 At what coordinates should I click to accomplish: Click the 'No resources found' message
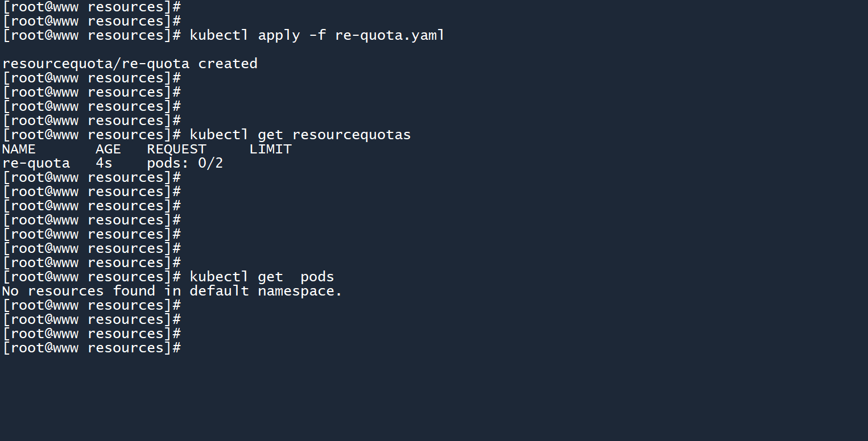(78, 291)
